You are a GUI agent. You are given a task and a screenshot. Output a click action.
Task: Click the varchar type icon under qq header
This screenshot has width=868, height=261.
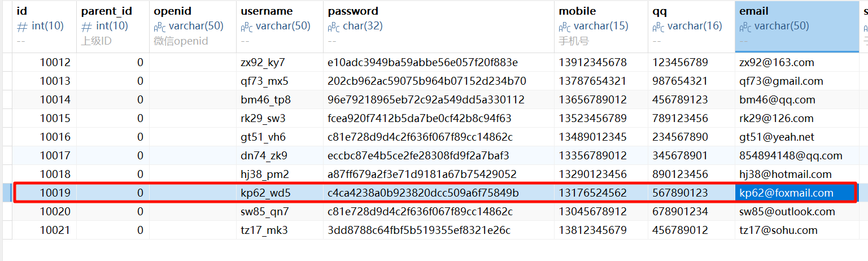click(x=658, y=27)
